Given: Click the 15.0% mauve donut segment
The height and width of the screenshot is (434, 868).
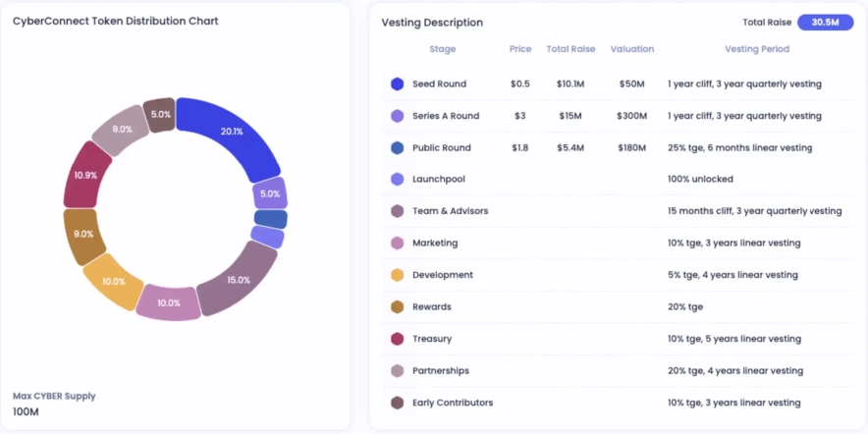Looking at the screenshot, I should pyautogui.click(x=236, y=280).
